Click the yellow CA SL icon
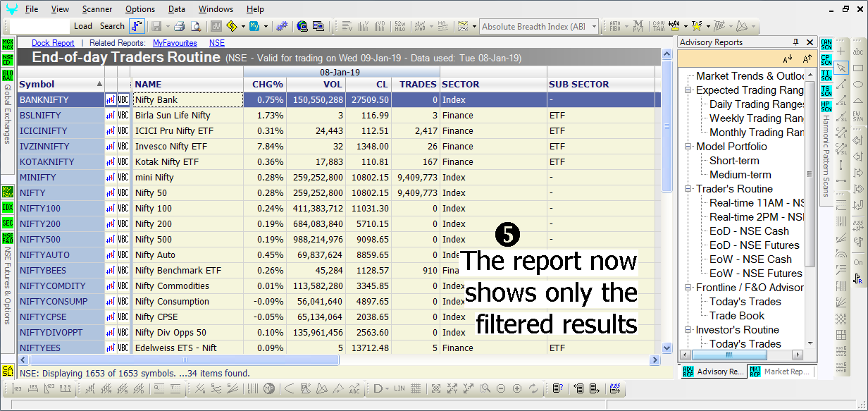 pyautogui.click(x=8, y=371)
